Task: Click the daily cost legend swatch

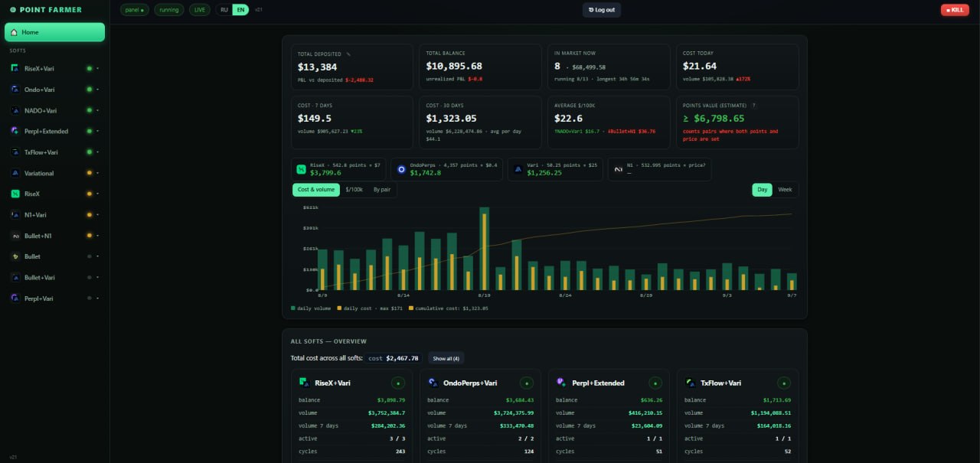Action: click(339, 308)
